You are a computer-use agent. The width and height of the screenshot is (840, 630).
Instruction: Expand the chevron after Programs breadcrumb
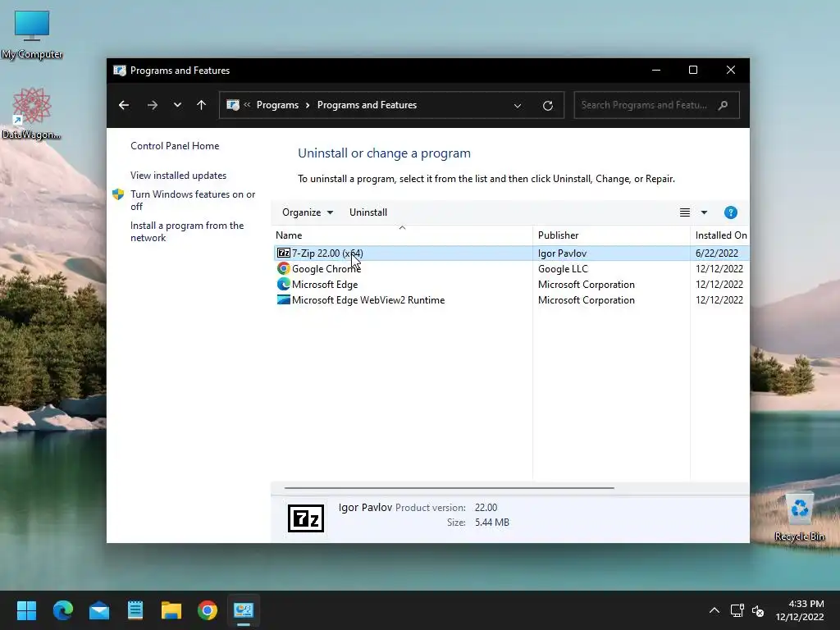point(308,105)
